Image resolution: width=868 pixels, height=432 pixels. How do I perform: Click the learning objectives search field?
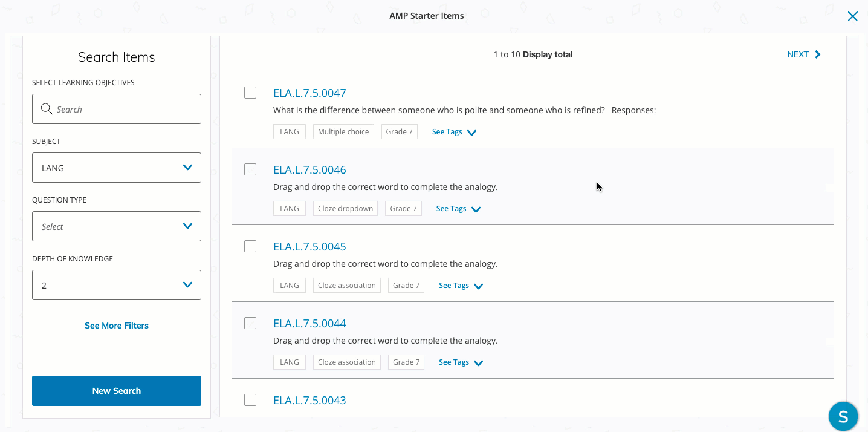[124, 109]
